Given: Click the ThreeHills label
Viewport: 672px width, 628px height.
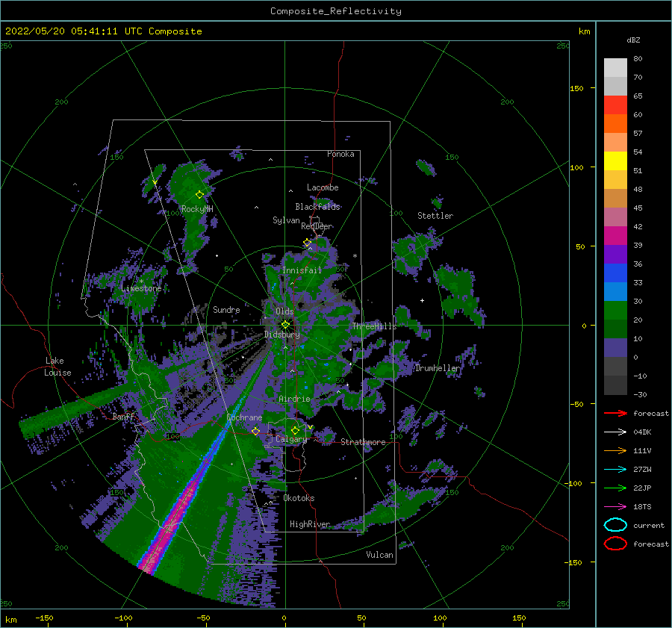Looking at the screenshot, I should (x=374, y=326).
